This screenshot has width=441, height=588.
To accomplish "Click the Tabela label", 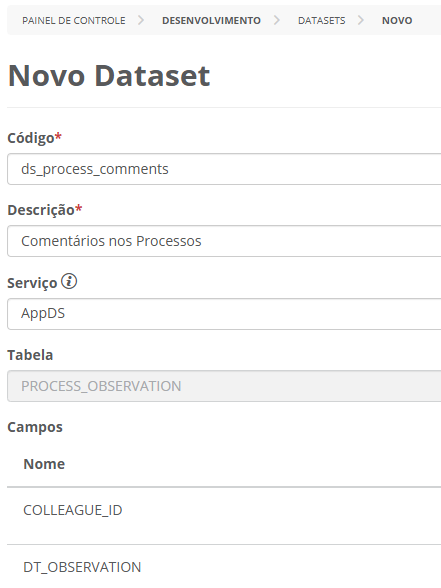I will pyautogui.click(x=30, y=355).
